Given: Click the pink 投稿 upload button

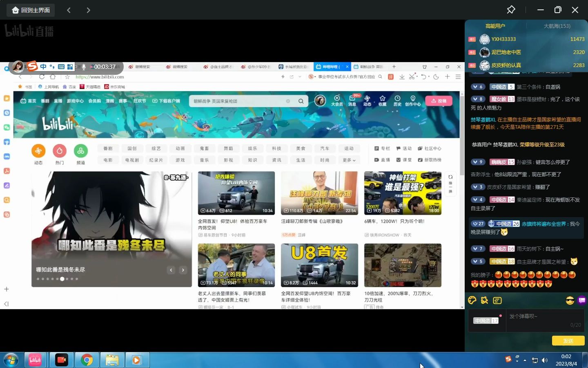Looking at the screenshot, I should (439, 101).
